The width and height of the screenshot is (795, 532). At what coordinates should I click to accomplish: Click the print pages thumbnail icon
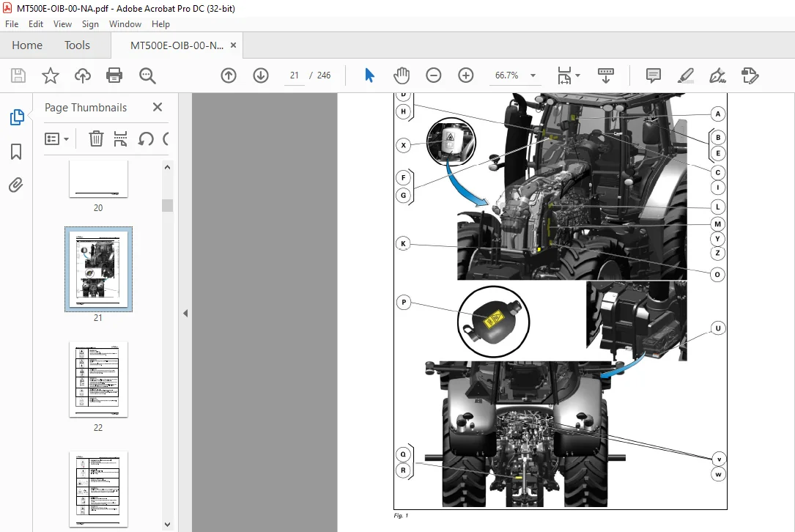[120, 138]
